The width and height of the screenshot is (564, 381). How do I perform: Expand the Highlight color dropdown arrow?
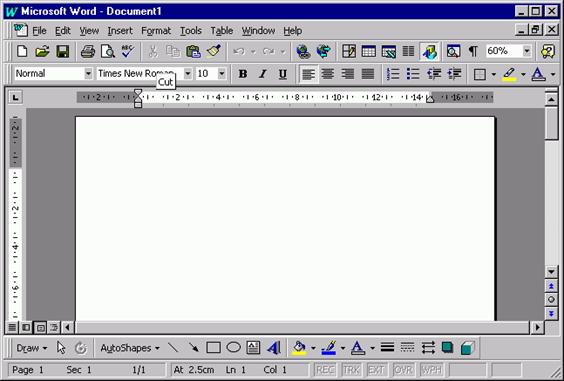523,74
